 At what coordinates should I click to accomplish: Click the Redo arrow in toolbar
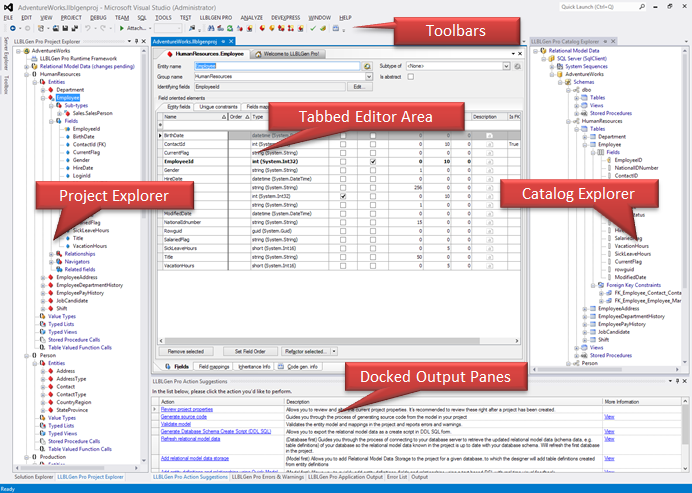(103, 28)
